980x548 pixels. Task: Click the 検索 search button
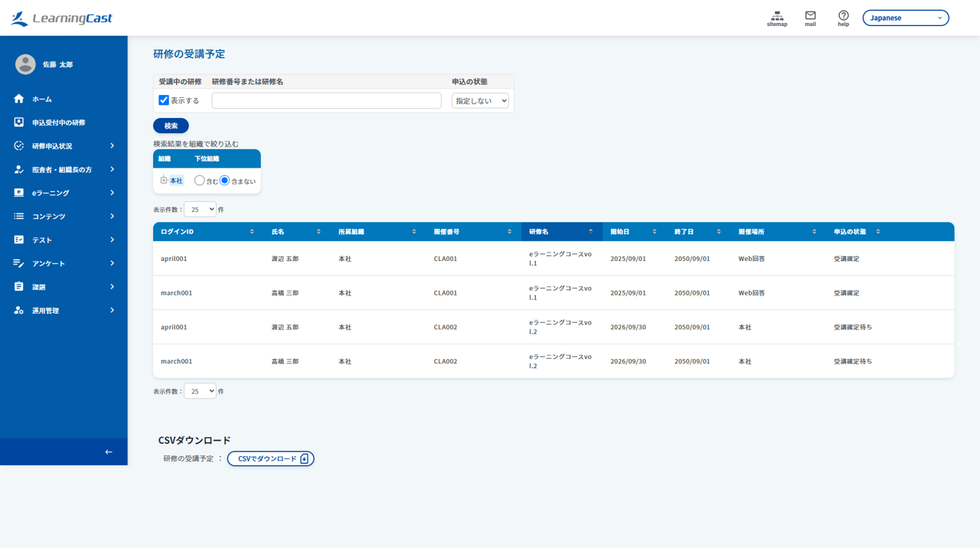point(171,126)
